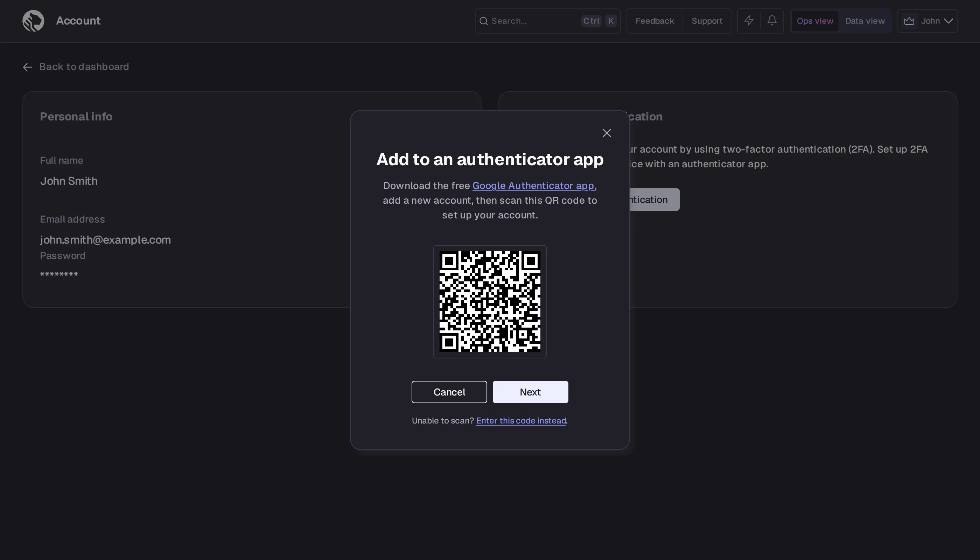This screenshot has width=980, height=560.
Task: Switch to Data view
Action: (864, 21)
